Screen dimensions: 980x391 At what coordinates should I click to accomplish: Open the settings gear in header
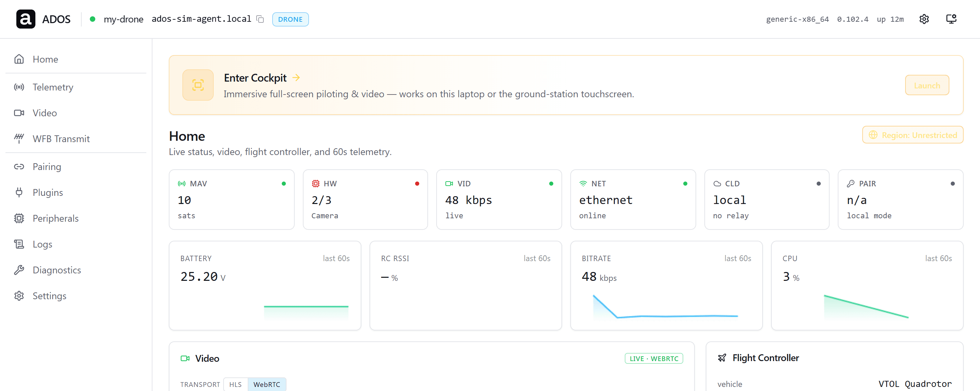pyautogui.click(x=924, y=19)
